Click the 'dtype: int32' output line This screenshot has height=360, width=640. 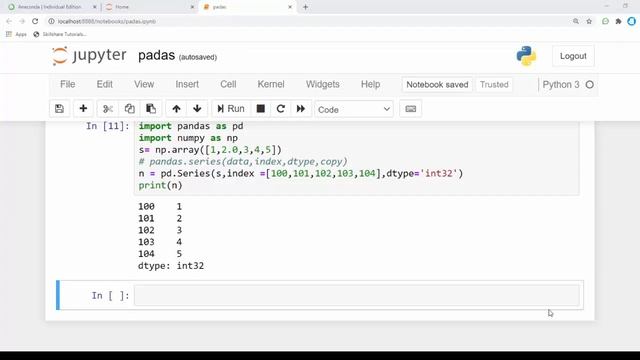[x=171, y=266]
